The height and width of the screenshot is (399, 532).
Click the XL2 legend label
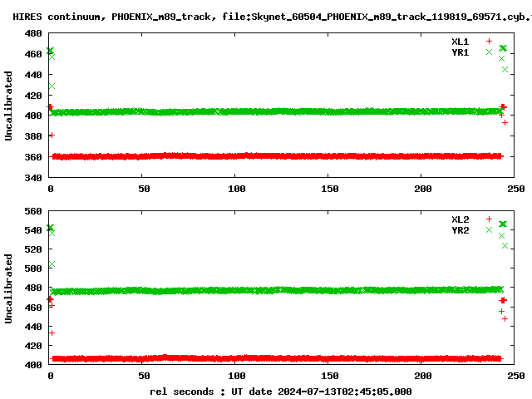(460, 219)
